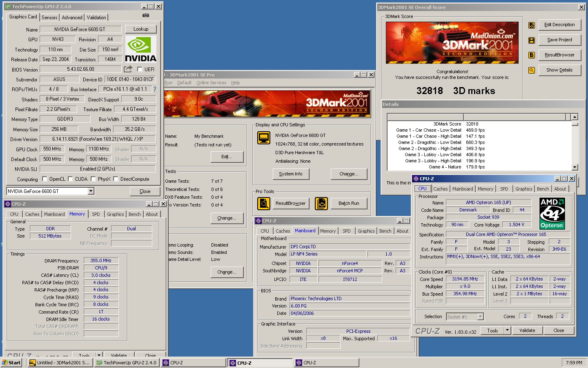The image size is (588, 368).
Task: Toggle the OpenCL checkbox
Action: point(45,179)
